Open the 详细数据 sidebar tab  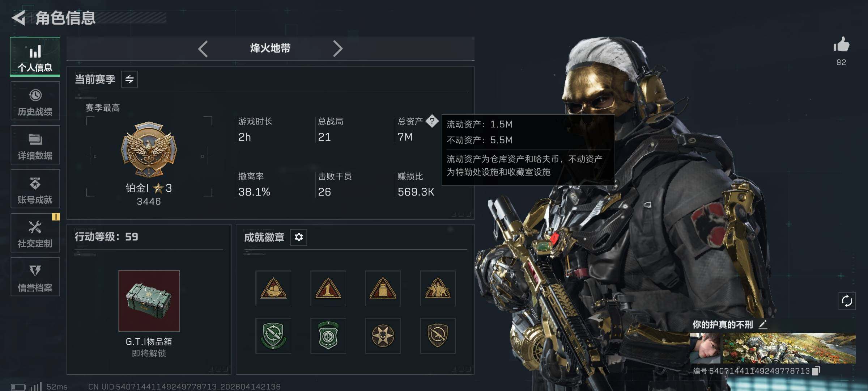coord(35,145)
